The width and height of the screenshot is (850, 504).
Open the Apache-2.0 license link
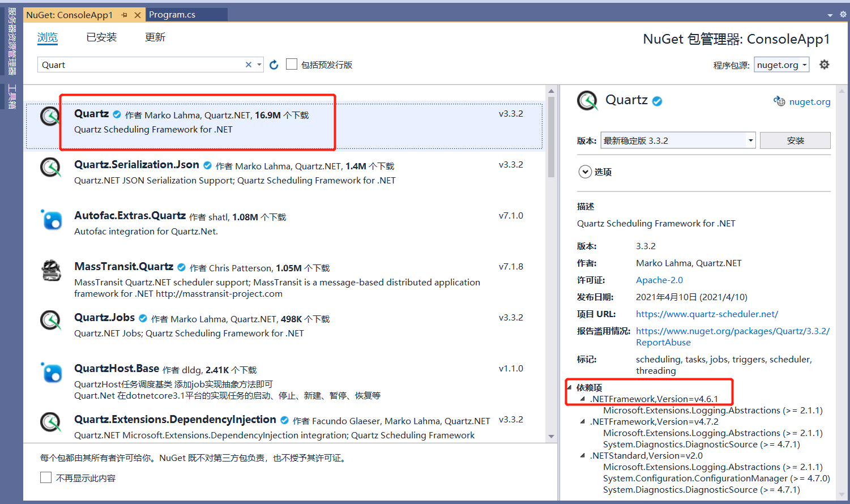click(x=659, y=280)
